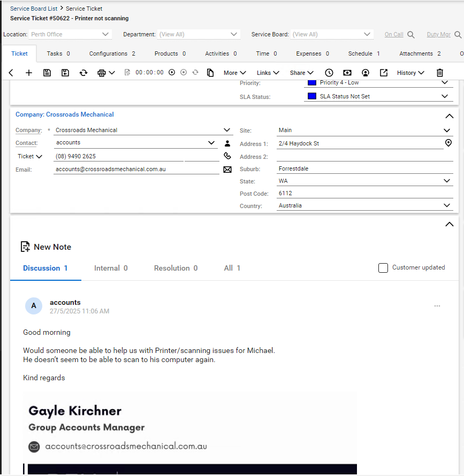Viewport: 464px width, 476px height.
Task: Click the New Note icon
Action: tap(25, 247)
